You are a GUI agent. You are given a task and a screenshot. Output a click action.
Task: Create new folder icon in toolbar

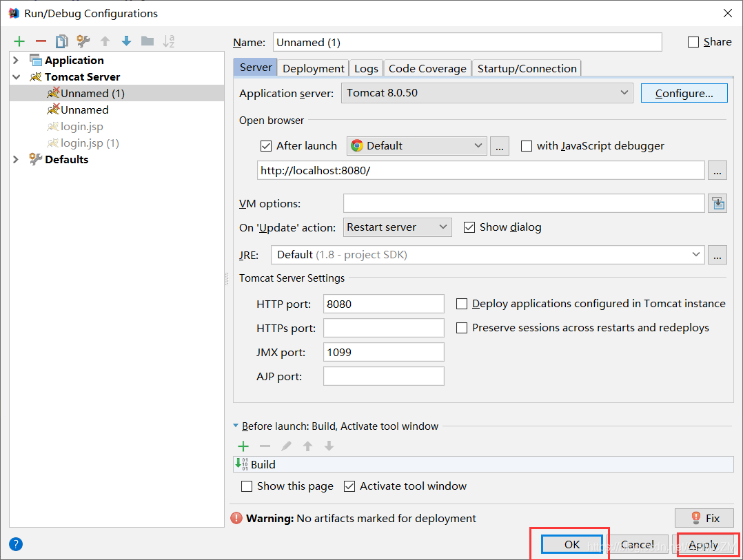(147, 41)
